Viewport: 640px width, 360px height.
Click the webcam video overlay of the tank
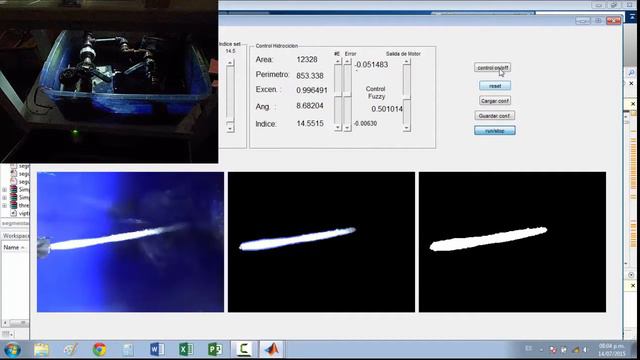tap(109, 82)
